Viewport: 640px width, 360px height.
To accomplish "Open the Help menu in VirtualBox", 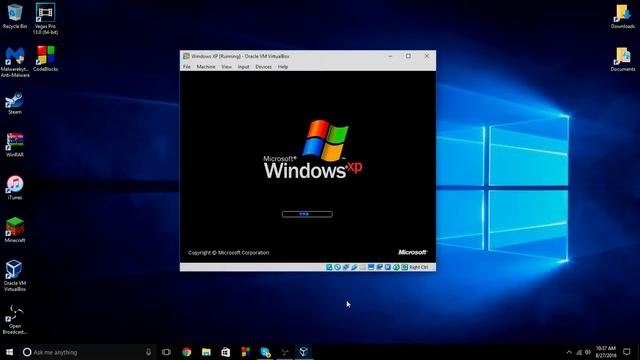I will [283, 67].
